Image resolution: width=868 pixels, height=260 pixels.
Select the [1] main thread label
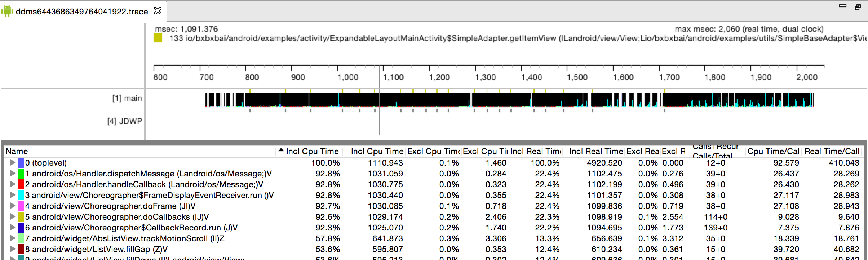click(127, 98)
